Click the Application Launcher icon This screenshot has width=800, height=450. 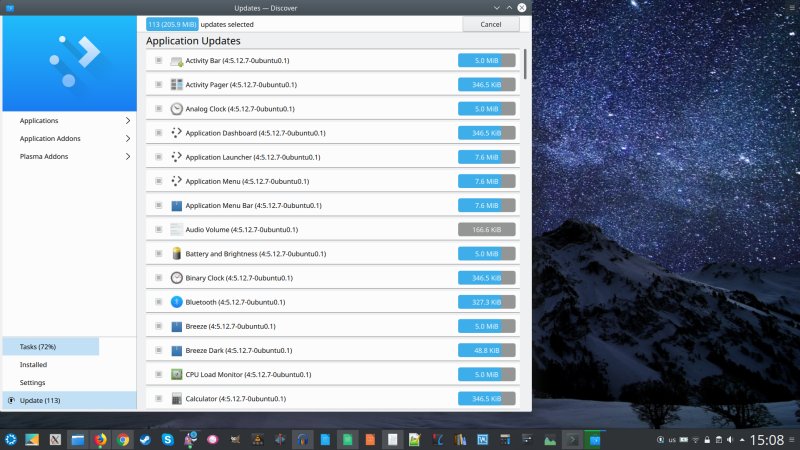click(x=177, y=157)
